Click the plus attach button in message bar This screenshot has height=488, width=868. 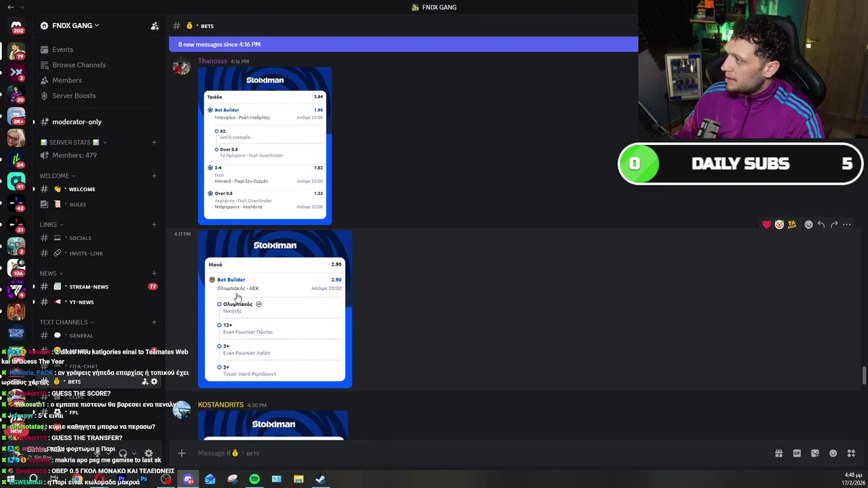coord(181,453)
